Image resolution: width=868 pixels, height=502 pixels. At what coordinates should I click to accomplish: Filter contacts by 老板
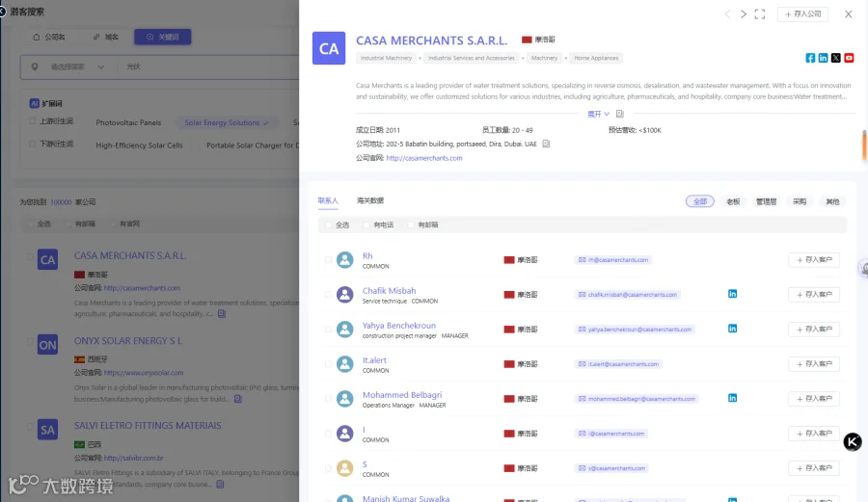point(733,201)
